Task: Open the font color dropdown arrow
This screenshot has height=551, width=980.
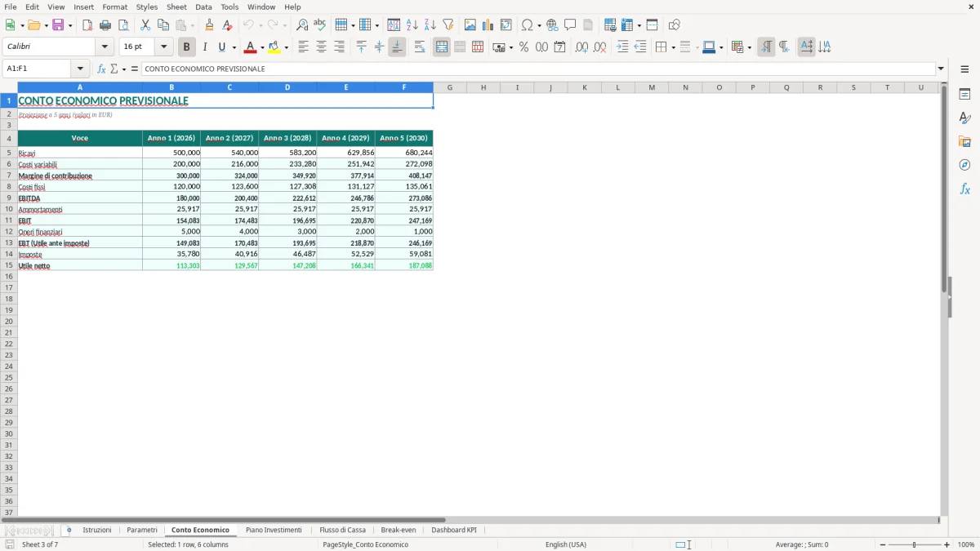Action: [x=261, y=47]
